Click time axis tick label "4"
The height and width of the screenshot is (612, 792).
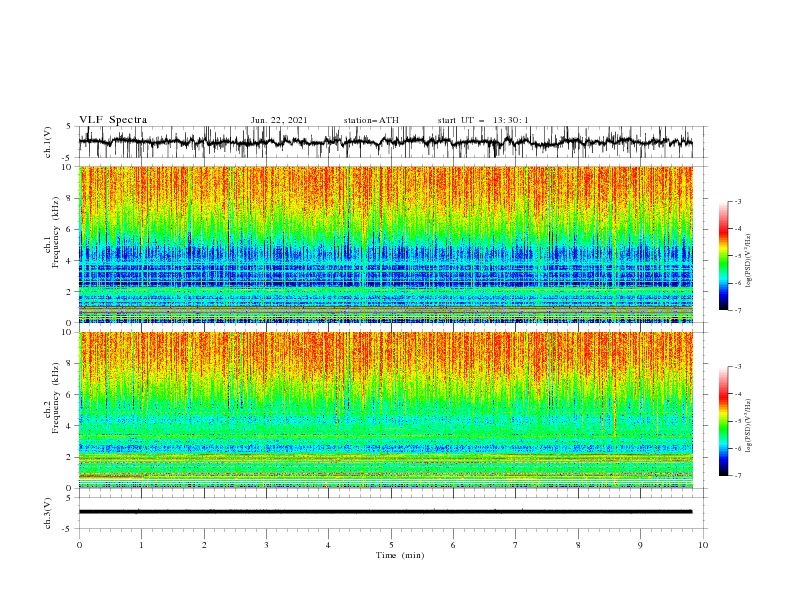328,545
